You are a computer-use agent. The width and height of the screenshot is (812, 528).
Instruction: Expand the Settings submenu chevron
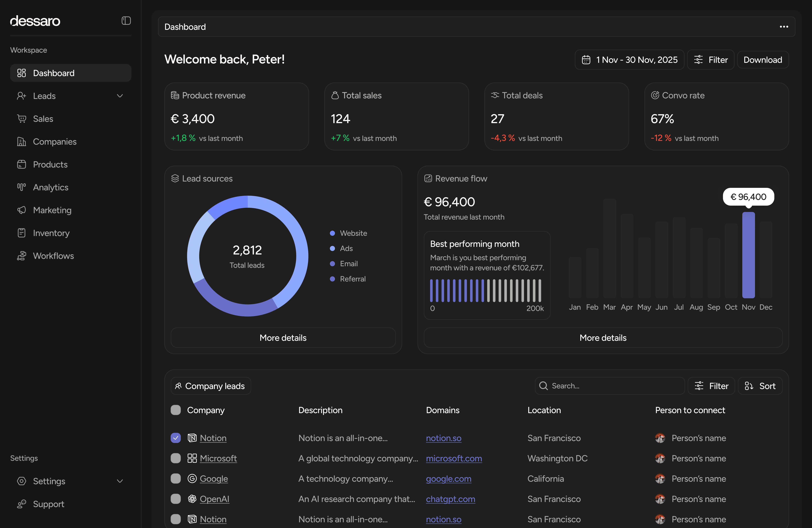(120, 481)
